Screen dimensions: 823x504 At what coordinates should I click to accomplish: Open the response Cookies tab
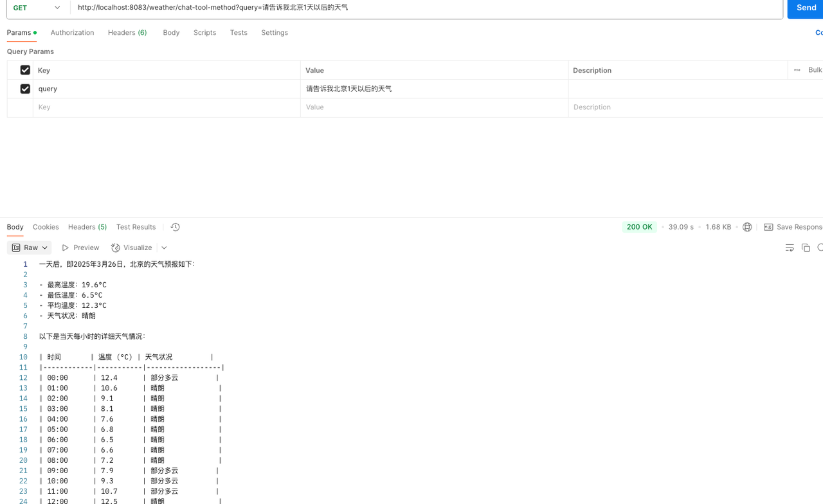[46, 227]
